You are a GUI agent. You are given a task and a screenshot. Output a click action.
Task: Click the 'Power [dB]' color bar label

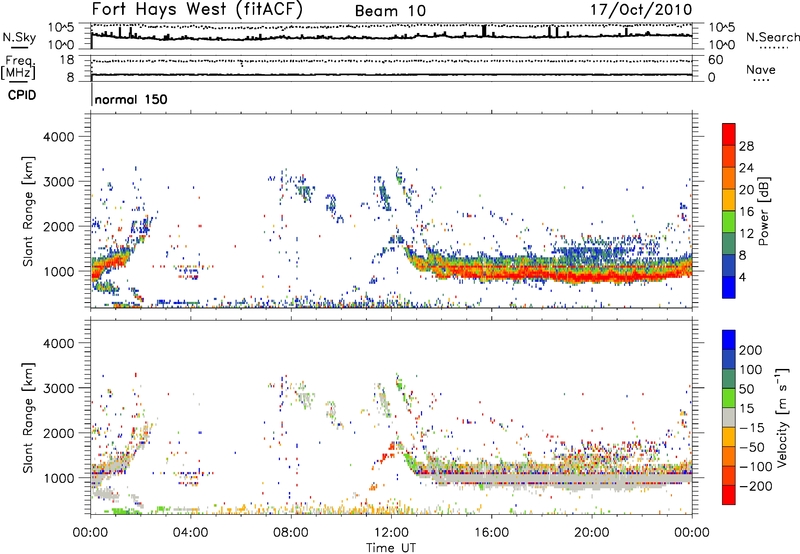763,211
